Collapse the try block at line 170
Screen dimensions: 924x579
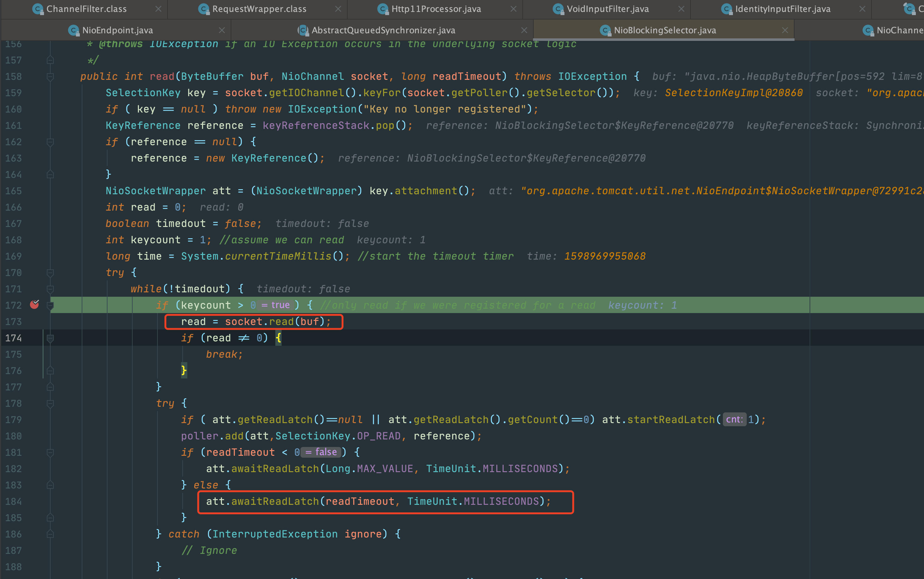tap(50, 273)
